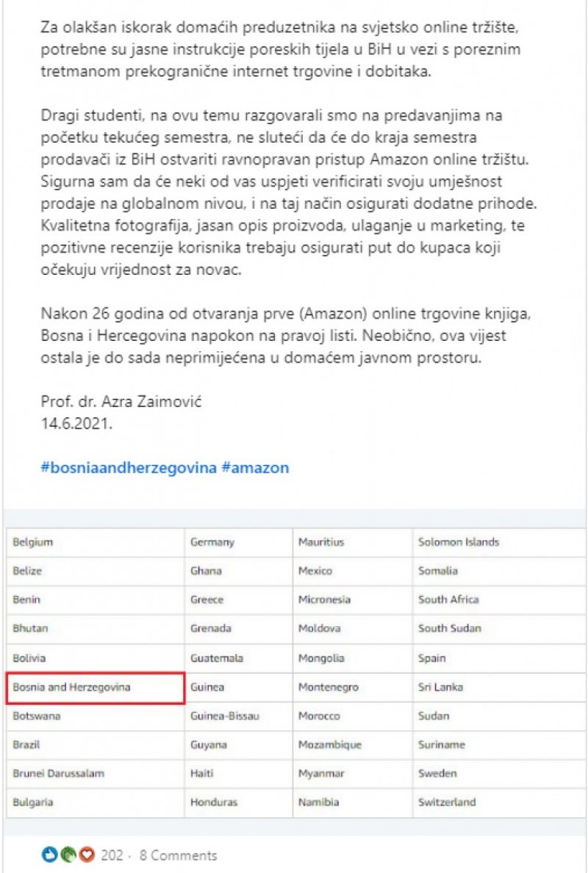This screenshot has width=588, height=873.
Task: Click the Solomon Islands cell
Action: coord(500,542)
